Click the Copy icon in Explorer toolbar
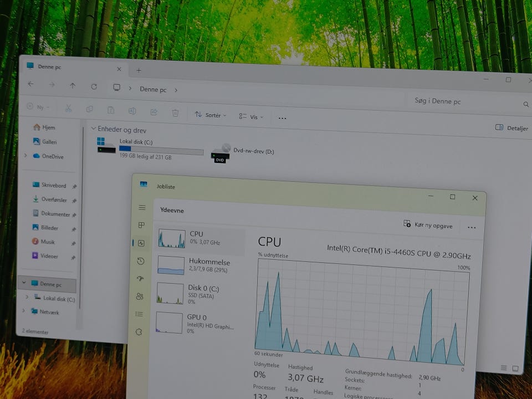Screen dimensions: 532x399 pos(90,109)
